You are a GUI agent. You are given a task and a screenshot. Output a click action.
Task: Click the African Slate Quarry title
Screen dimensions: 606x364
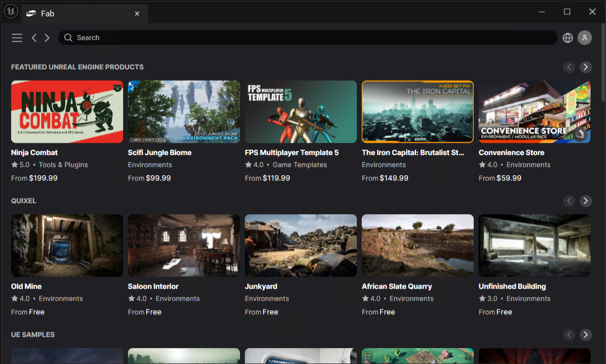coord(397,286)
